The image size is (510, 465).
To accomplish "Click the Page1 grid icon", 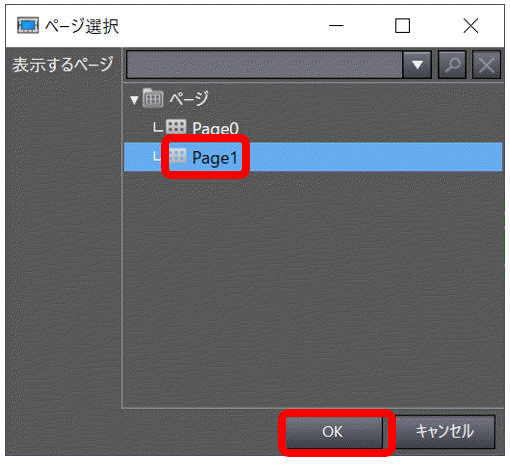I will 177,156.
